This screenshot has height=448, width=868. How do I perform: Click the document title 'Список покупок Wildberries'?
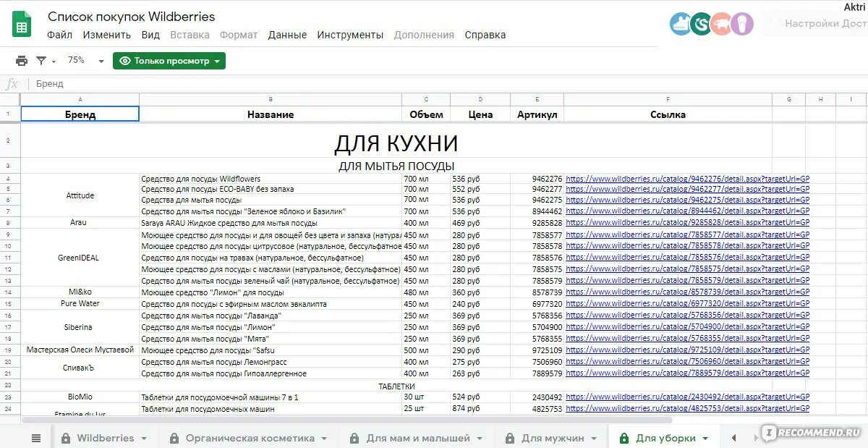(131, 16)
